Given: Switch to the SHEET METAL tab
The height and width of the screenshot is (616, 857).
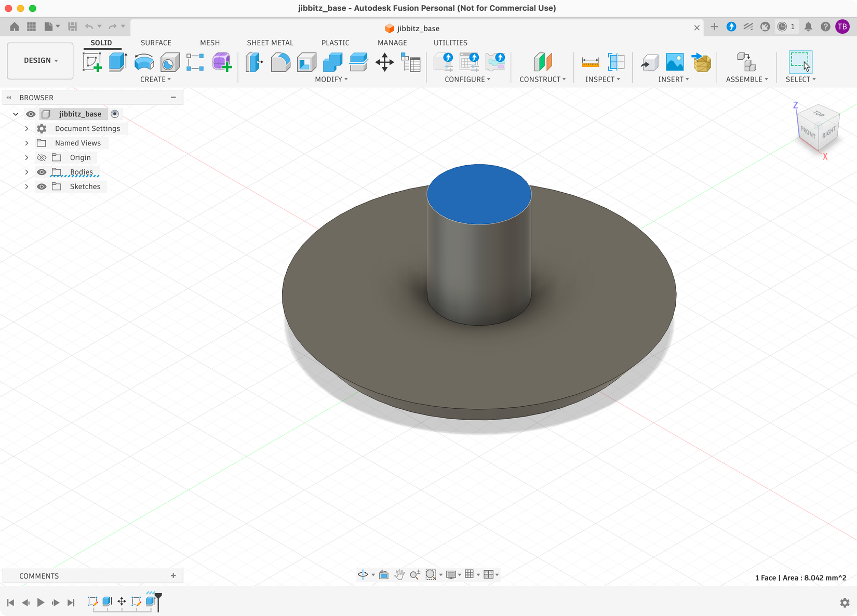Looking at the screenshot, I should point(270,43).
